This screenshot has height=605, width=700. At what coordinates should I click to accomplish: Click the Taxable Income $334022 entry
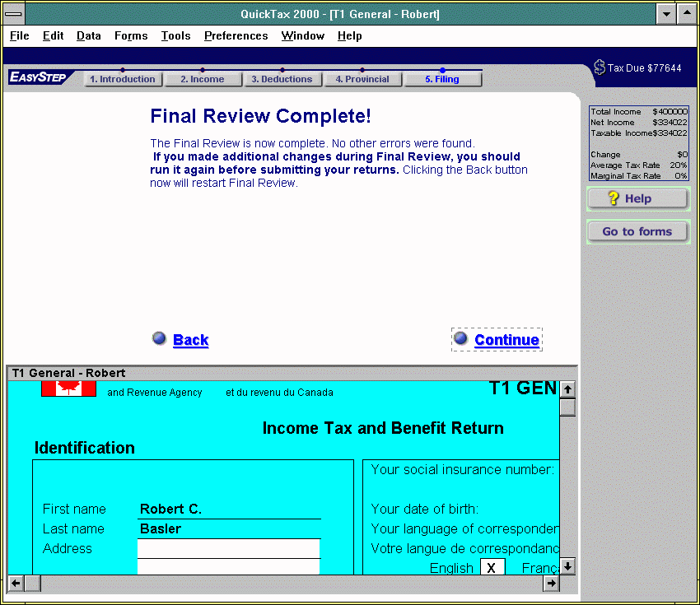pos(639,133)
